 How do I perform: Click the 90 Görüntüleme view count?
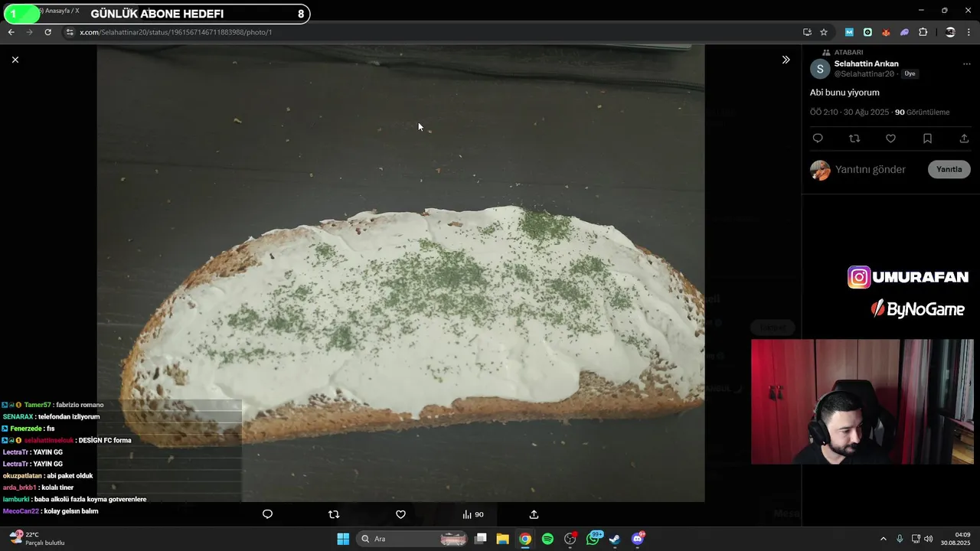coord(922,112)
